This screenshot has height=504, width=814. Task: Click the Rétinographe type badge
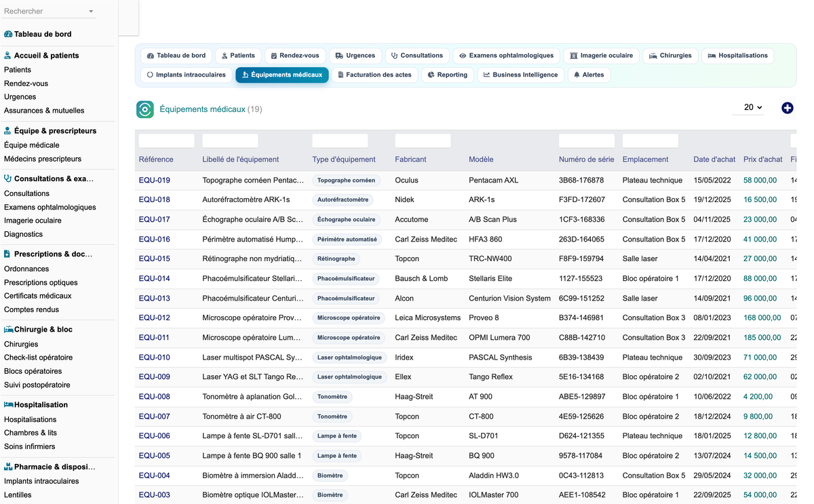pos(336,259)
